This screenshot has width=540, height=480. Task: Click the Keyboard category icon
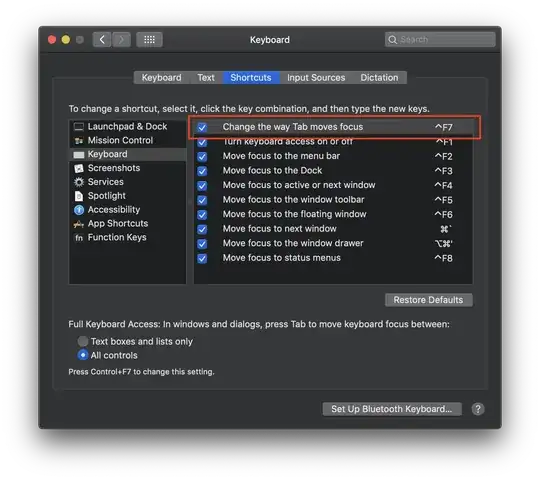[79, 155]
